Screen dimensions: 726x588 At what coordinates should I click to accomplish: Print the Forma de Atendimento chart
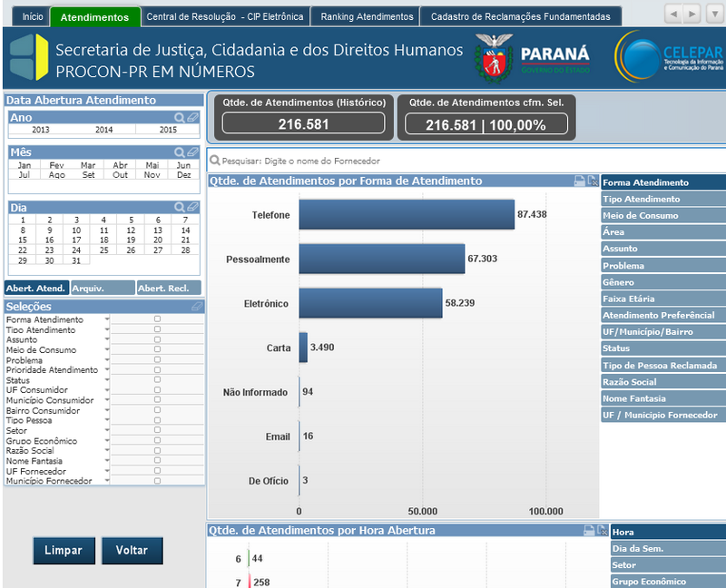[579, 181]
